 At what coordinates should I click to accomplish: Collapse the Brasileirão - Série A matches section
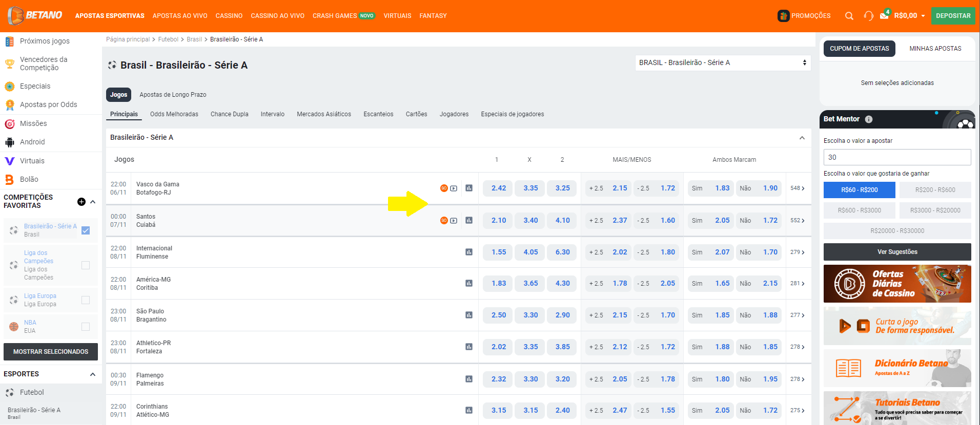(802, 138)
